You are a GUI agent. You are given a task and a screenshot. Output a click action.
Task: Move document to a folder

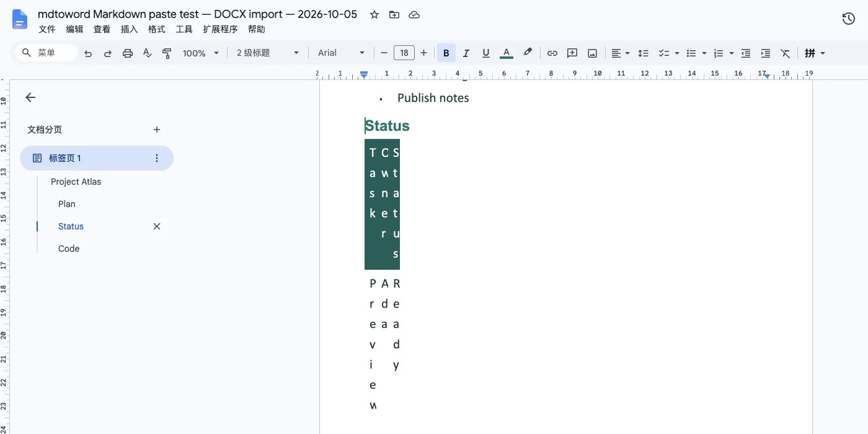[x=394, y=15]
